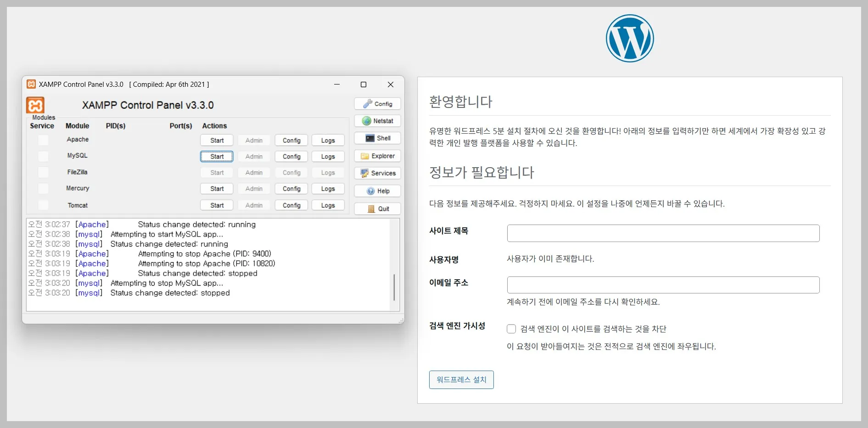Click the 이메일 주소 input field
The height and width of the screenshot is (428, 868).
point(663,285)
